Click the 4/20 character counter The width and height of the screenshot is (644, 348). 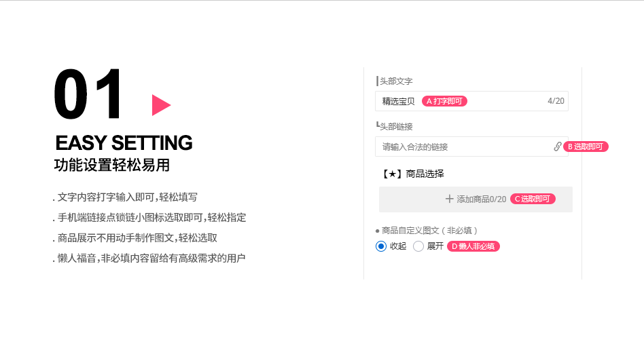coord(556,101)
